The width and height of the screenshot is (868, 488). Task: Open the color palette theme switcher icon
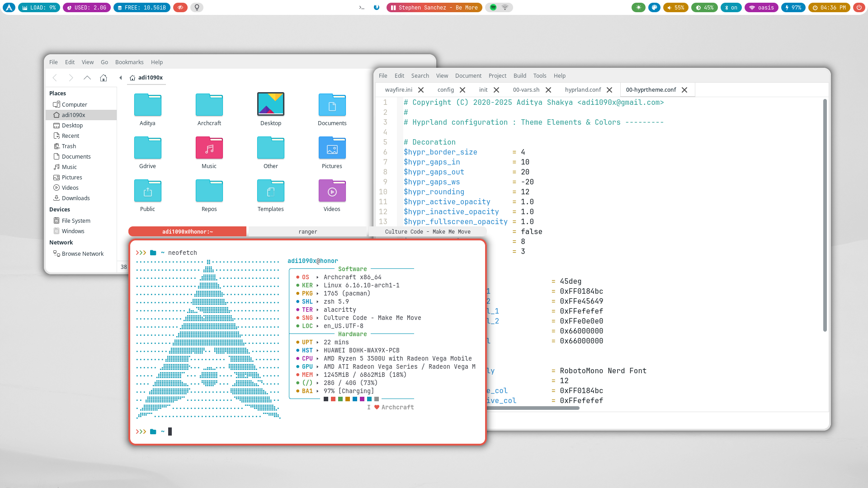654,7
